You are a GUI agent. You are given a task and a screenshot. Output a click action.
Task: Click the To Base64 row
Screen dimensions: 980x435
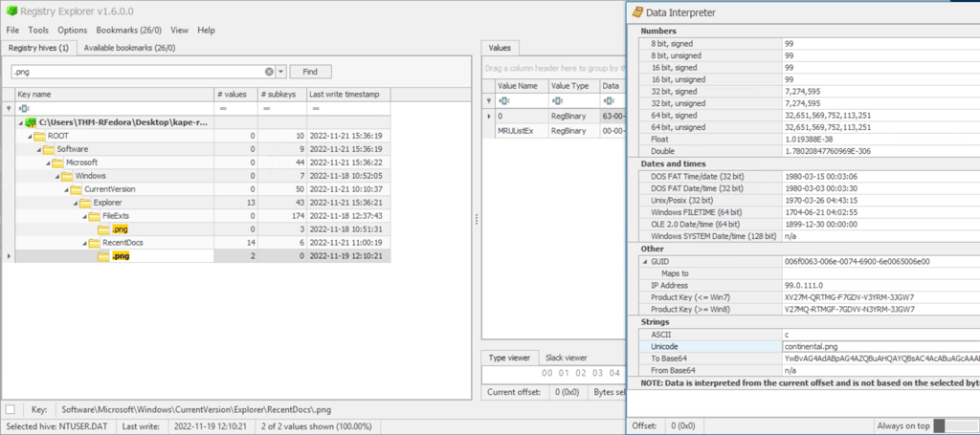point(810,359)
